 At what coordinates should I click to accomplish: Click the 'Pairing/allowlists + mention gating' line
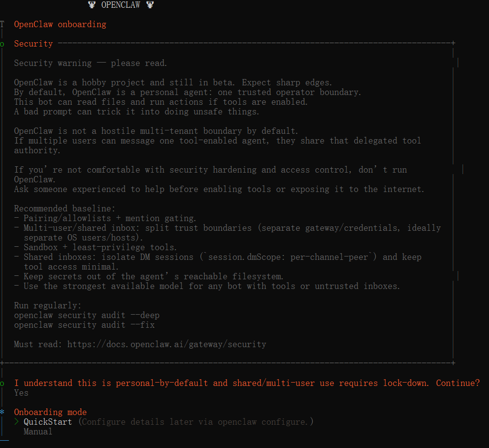point(105,218)
